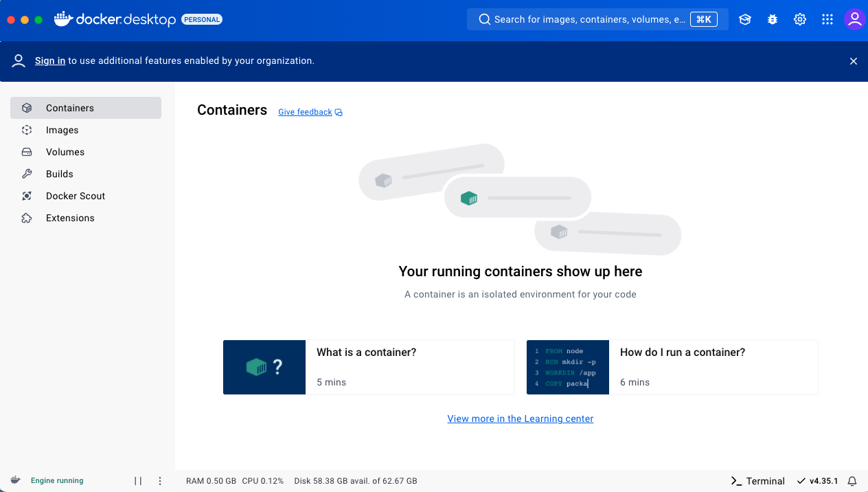Click the troubleshoot bug icon
The image size is (868, 492).
point(773,20)
